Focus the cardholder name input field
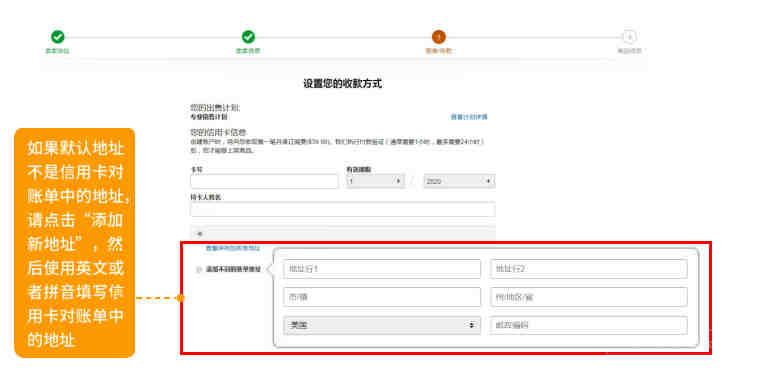 click(x=343, y=210)
